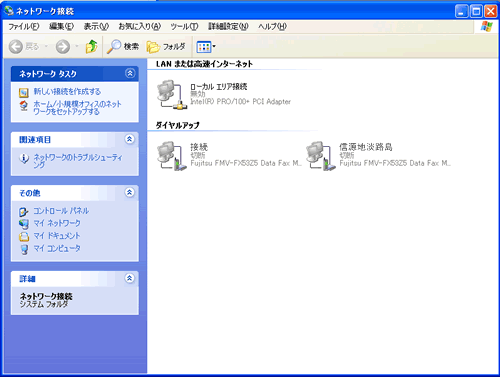This screenshot has width=500, height=377.
Task: Click the home network setup icon
Action: pyautogui.click(x=24, y=106)
